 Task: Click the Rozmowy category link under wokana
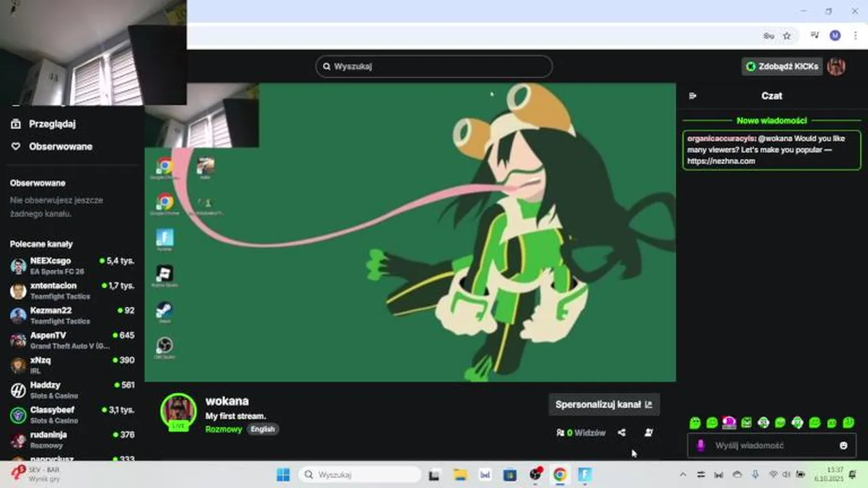(223, 429)
